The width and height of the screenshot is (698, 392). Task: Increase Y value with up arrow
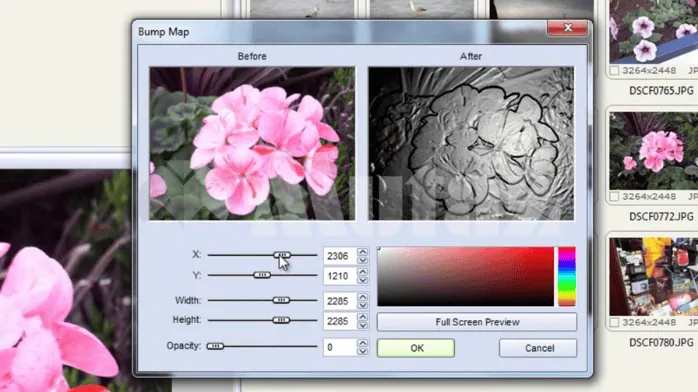pos(362,271)
